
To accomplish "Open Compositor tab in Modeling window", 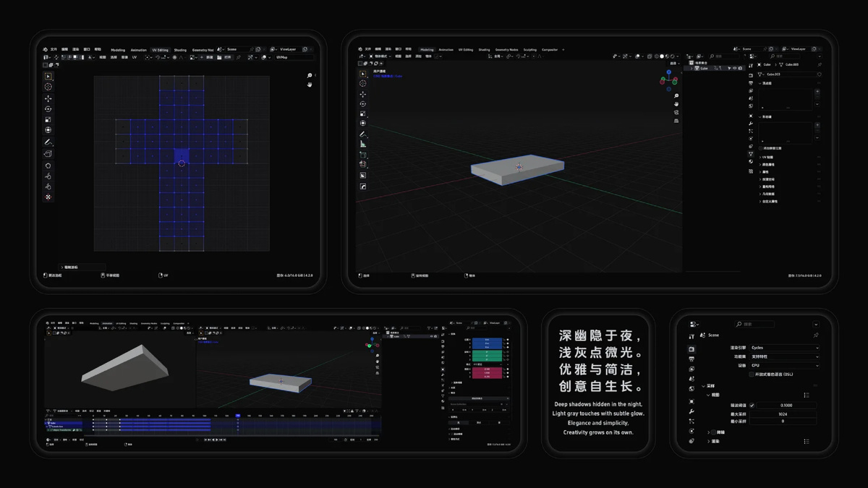I will 550,50.
